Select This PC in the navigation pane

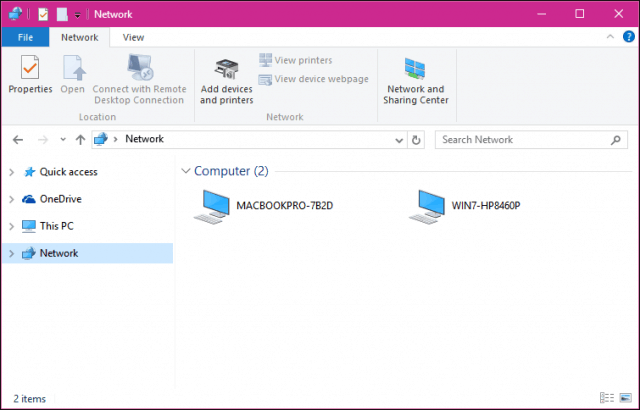coord(57,226)
